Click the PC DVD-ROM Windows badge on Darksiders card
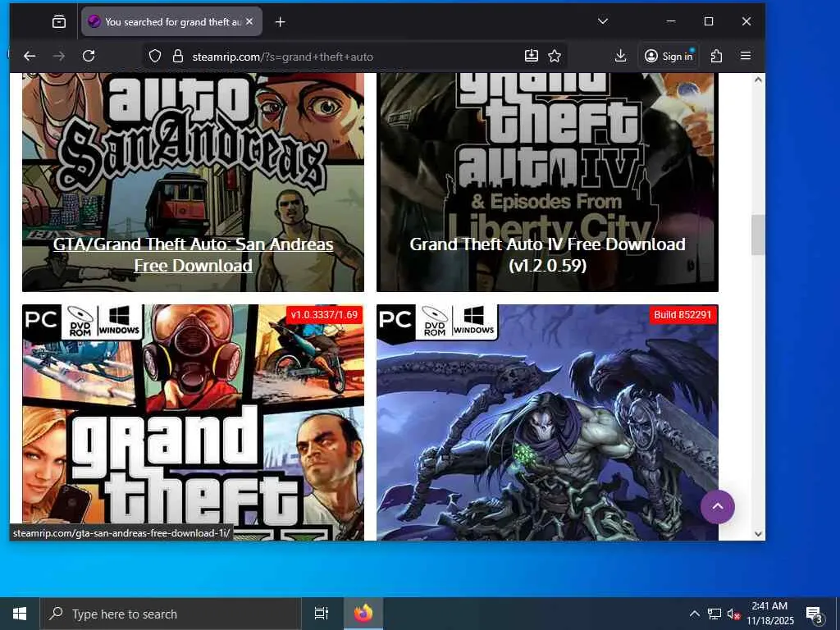 (437, 322)
